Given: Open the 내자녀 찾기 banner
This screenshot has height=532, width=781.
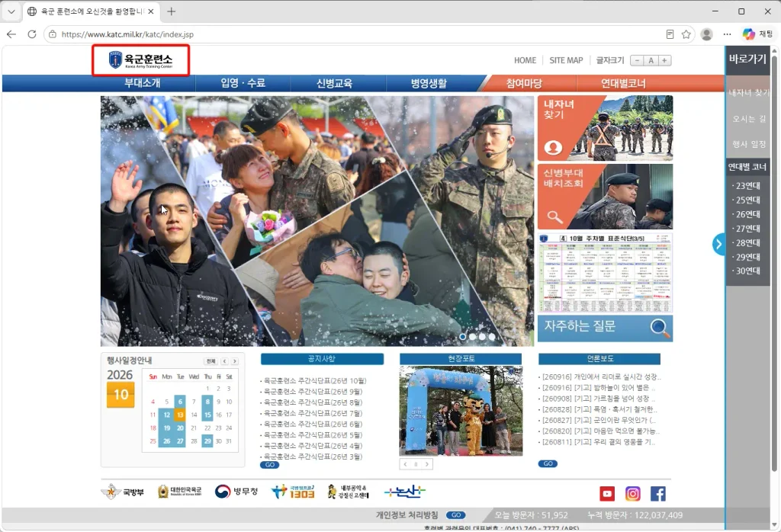Looking at the screenshot, I should point(605,128).
